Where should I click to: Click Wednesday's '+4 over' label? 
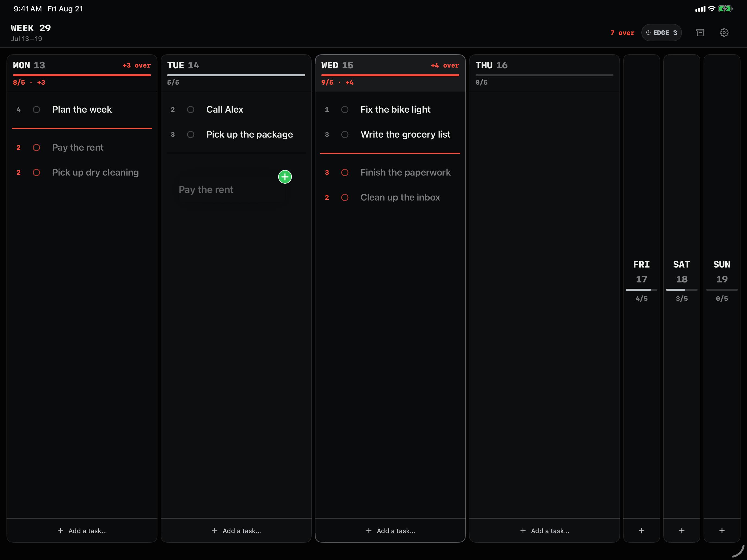[445, 65]
